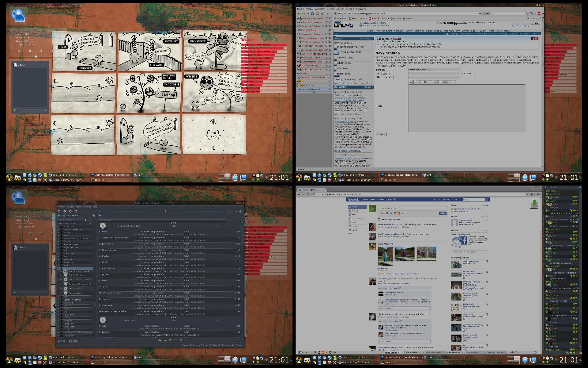Open Artist / Year - Album sort dropdown

91,224
